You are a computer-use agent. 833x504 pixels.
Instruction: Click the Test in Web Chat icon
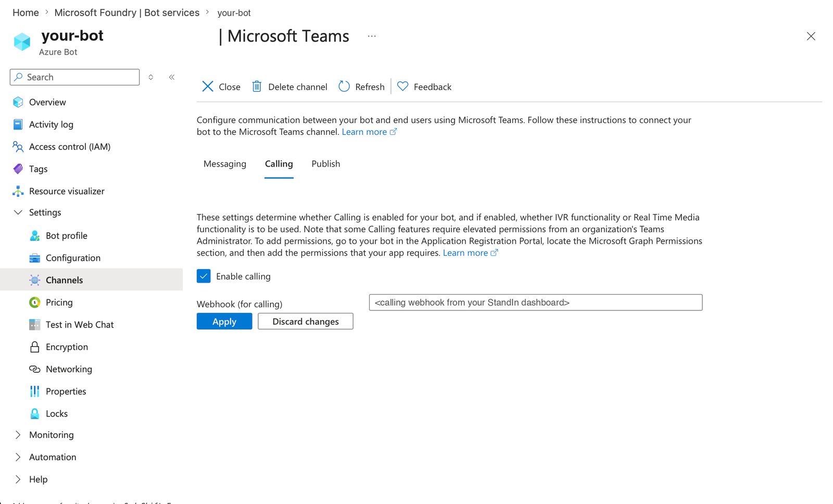point(35,325)
